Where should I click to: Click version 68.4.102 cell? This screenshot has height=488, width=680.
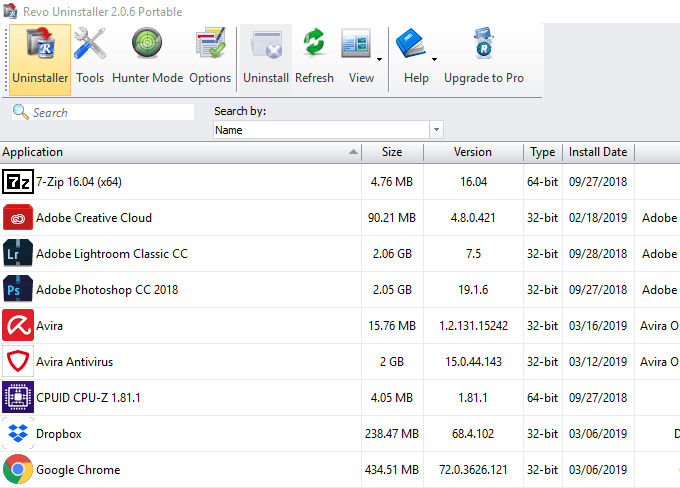coord(473,434)
